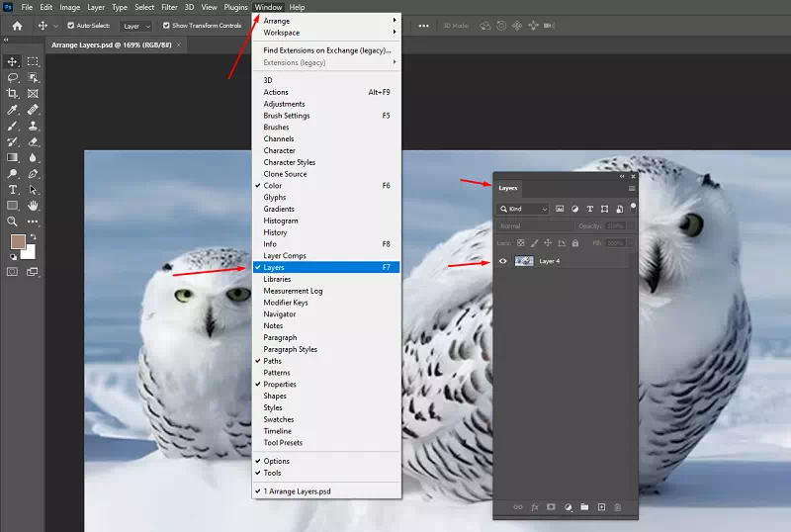Open the Auto-Select Layer dropdown
Image resolution: width=791 pixels, height=532 pixels.
point(135,26)
